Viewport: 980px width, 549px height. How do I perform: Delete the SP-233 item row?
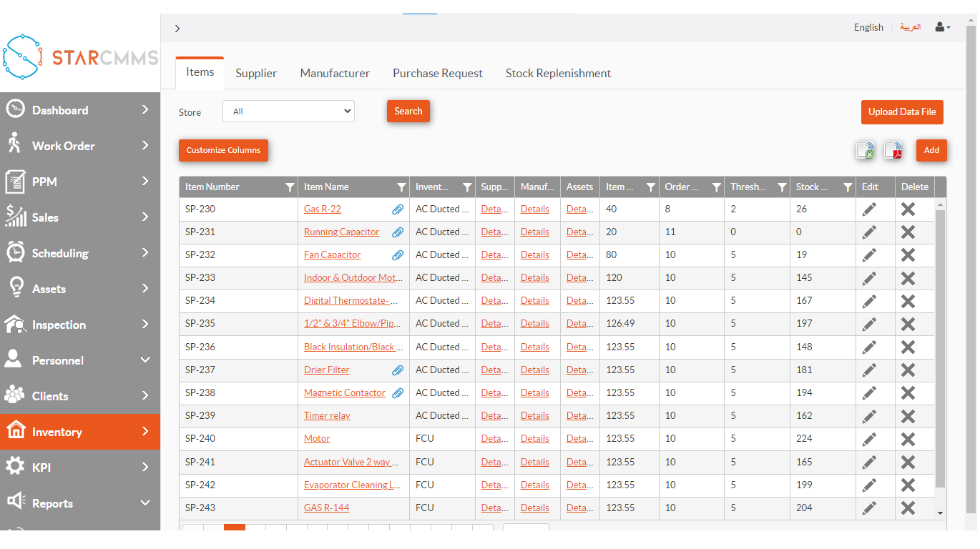[908, 278]
